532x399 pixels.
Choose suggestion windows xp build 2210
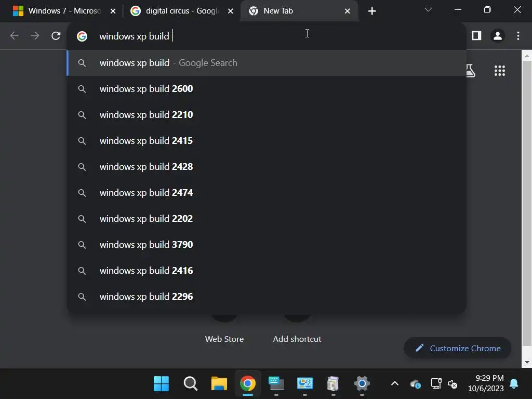pyautogui.click(x=267, y=115)
